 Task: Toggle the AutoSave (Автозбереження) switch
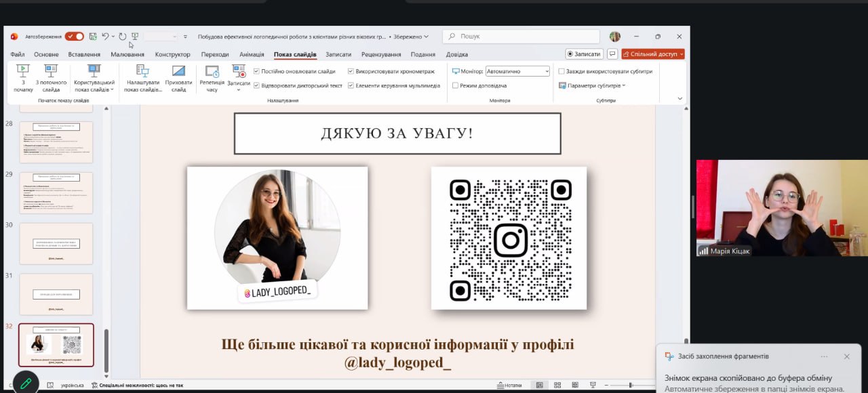pyautogui.click(x=75, y=37)
